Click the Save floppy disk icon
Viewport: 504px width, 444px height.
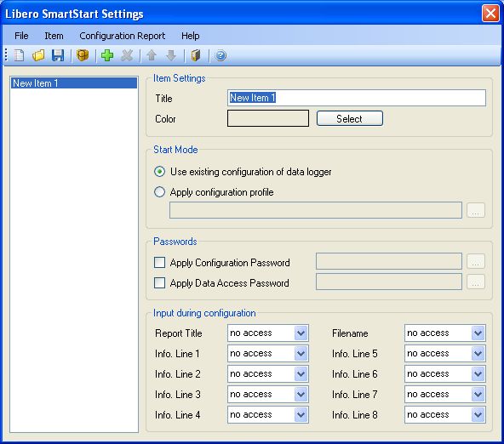58,55
